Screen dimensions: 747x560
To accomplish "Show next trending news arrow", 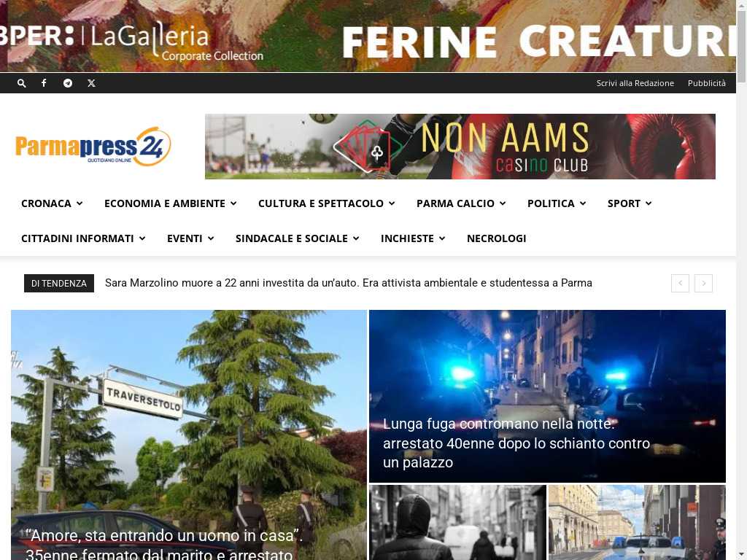I will tap(704, 284).
